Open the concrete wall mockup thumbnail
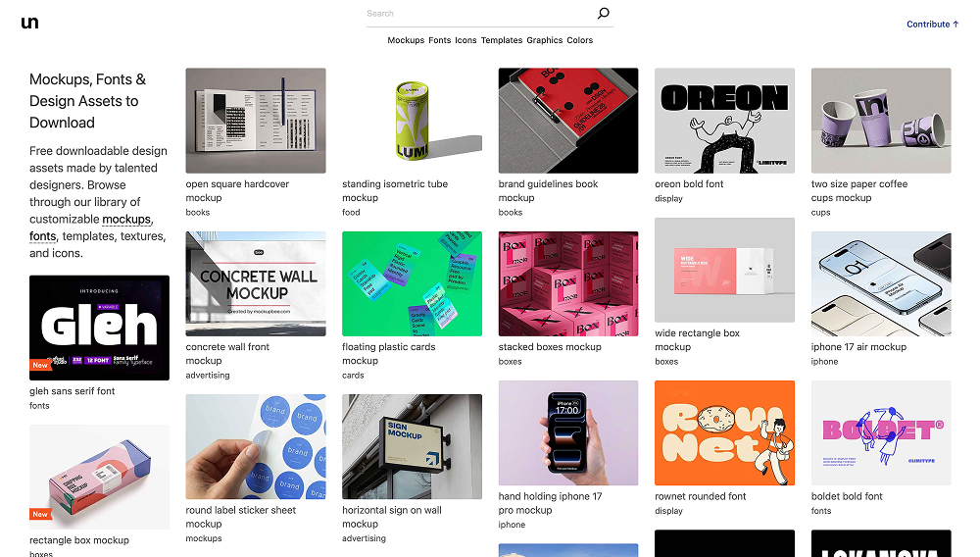980x557 pixels. click(256, 283)
